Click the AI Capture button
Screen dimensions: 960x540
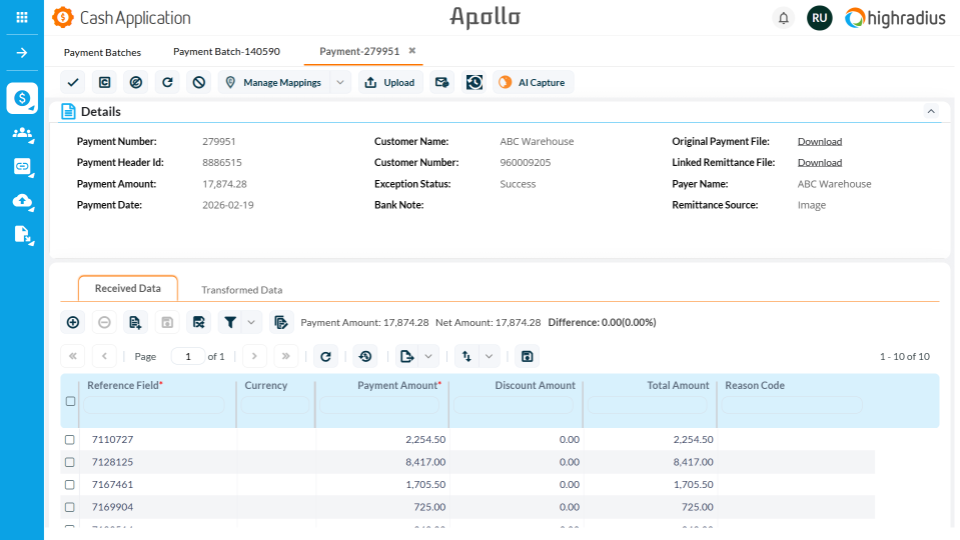(x=533, y=83)
